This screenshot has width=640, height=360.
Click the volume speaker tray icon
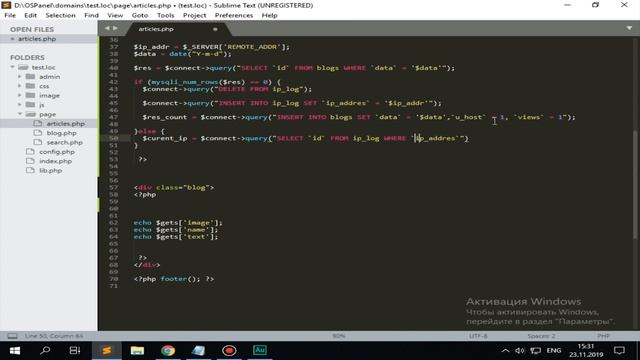(520, 350)
